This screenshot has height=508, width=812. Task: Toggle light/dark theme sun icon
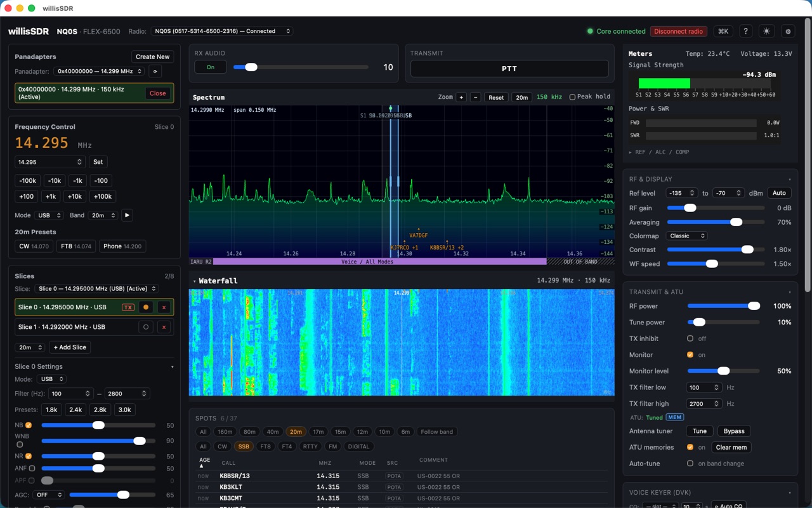pyautogui.click(x=766, y=31)
